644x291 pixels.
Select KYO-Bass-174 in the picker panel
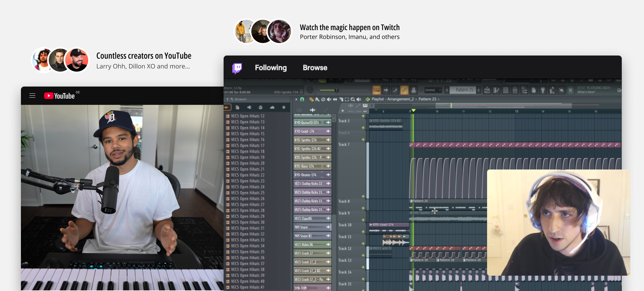[x=313, y=166]
